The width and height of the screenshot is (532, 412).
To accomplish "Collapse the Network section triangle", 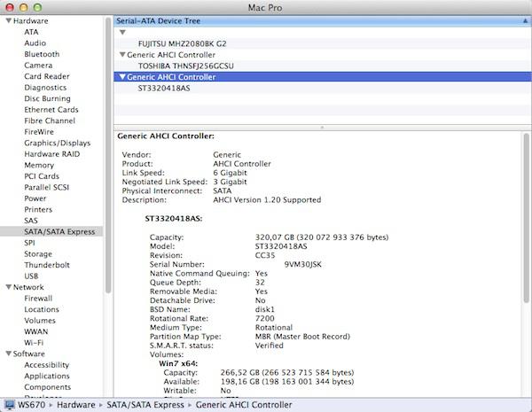I will (x=6, y=287).
